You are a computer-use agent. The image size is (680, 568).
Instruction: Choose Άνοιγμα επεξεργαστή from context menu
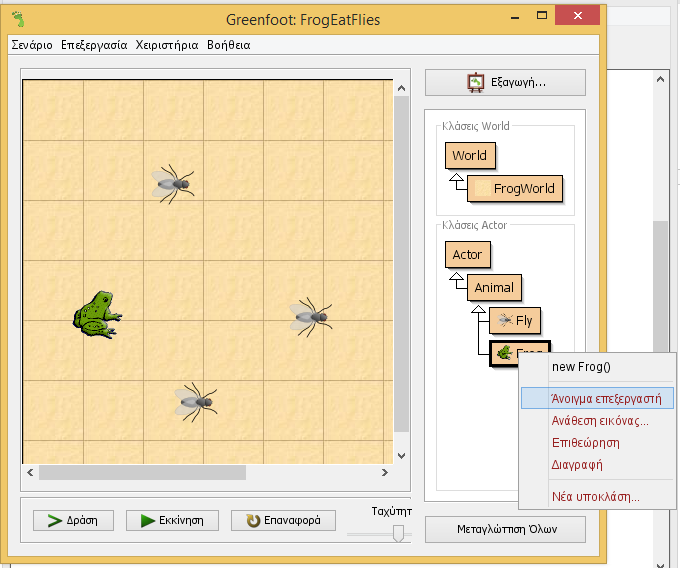pyautogui.click(x=597, y=398)
